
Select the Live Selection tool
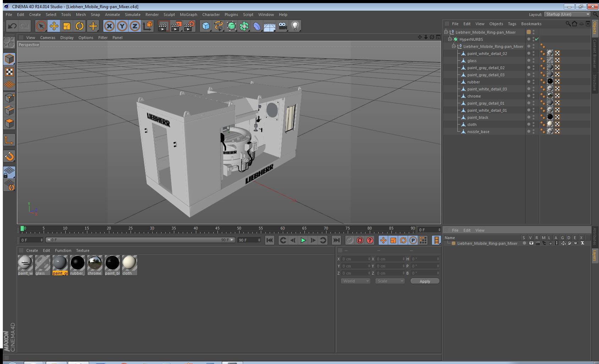(x=41, y=26)
